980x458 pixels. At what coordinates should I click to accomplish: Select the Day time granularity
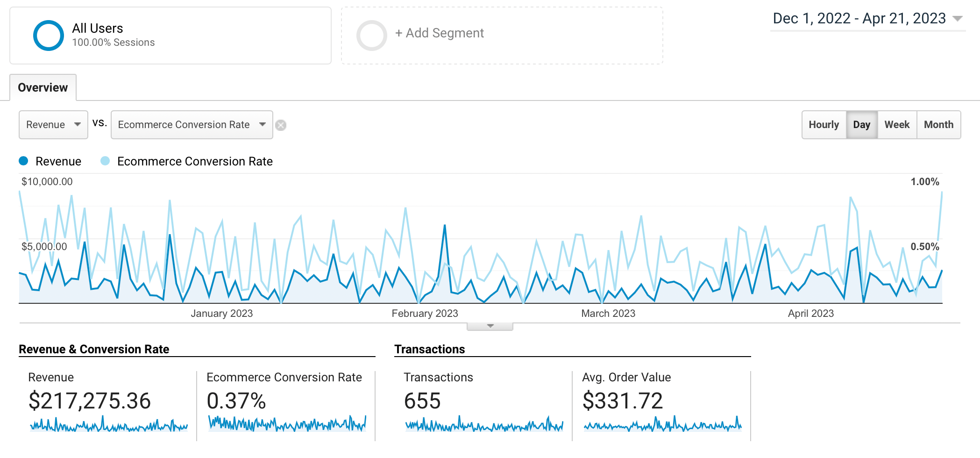click(x=861, y=125)
